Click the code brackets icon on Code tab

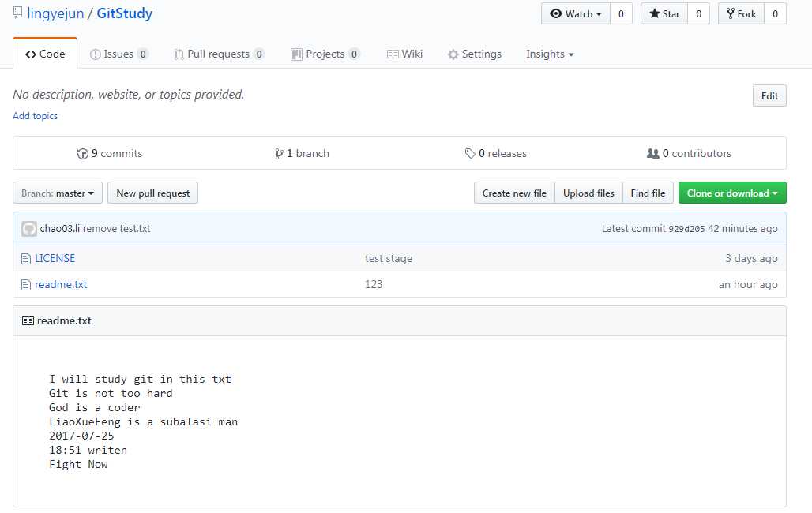click(31, 54)
